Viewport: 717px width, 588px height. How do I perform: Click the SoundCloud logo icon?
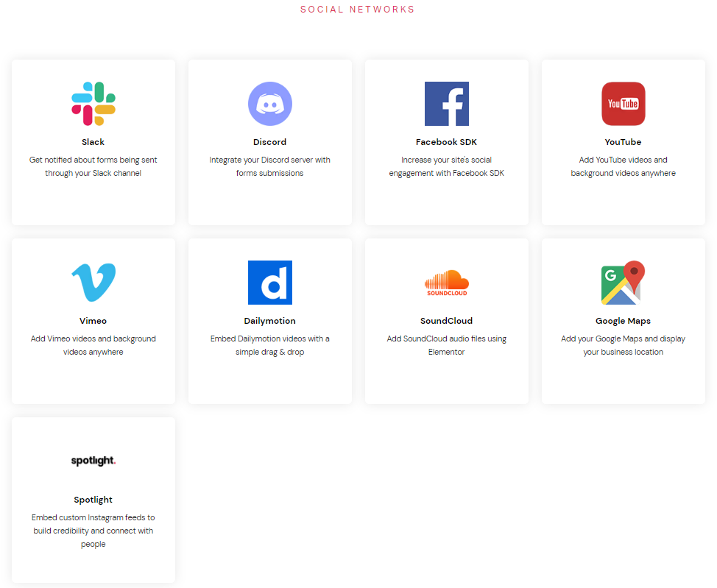tap(447, 283)
